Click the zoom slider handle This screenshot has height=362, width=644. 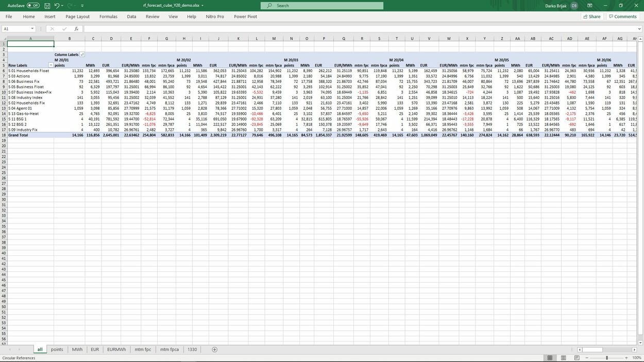pos(606,357)
